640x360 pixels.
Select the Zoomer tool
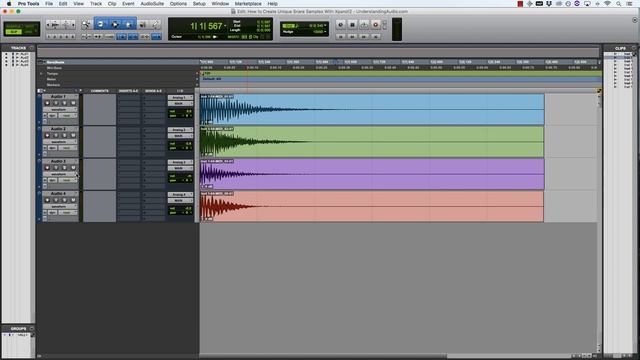(86, 24)
